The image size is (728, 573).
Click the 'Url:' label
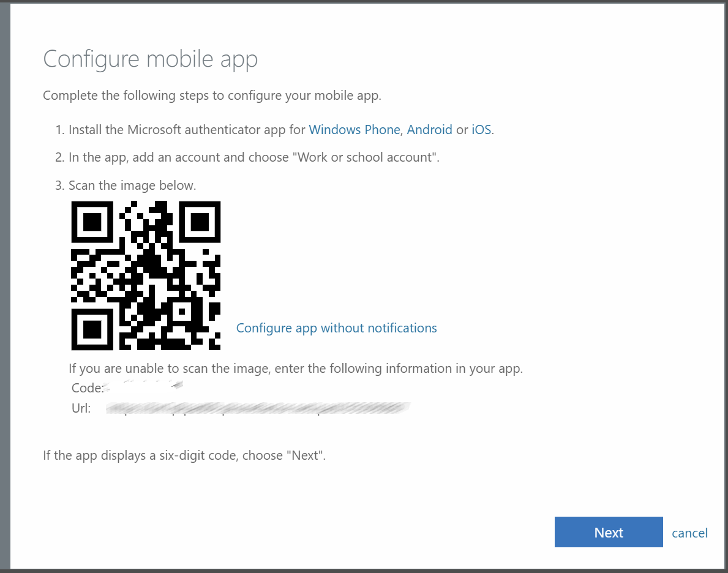tap(81, 408)
